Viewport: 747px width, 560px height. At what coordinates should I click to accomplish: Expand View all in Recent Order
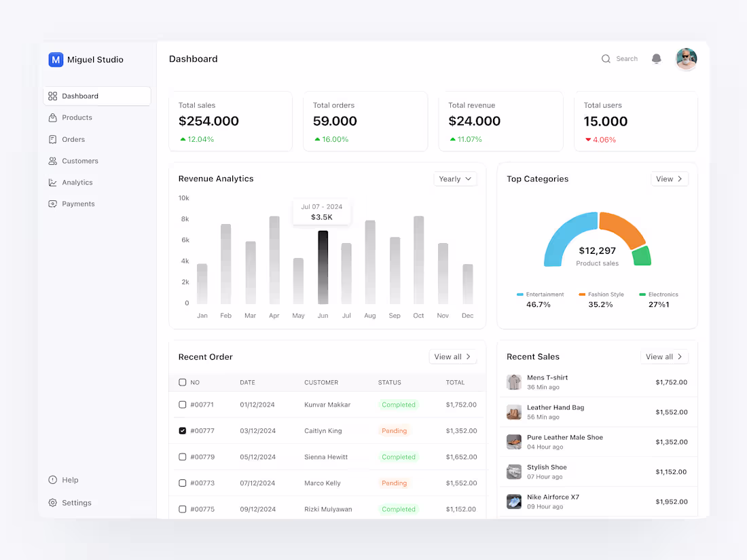[452, 356]
